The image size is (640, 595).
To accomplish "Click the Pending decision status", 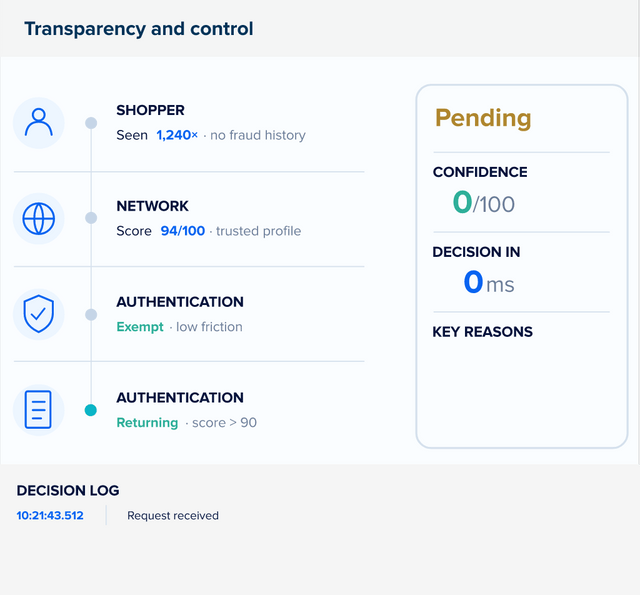I will [483, 118].
